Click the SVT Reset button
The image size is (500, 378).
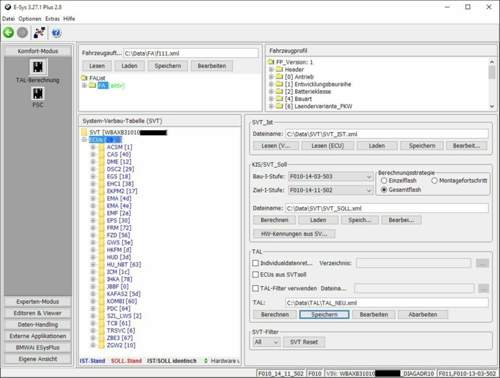304,342
